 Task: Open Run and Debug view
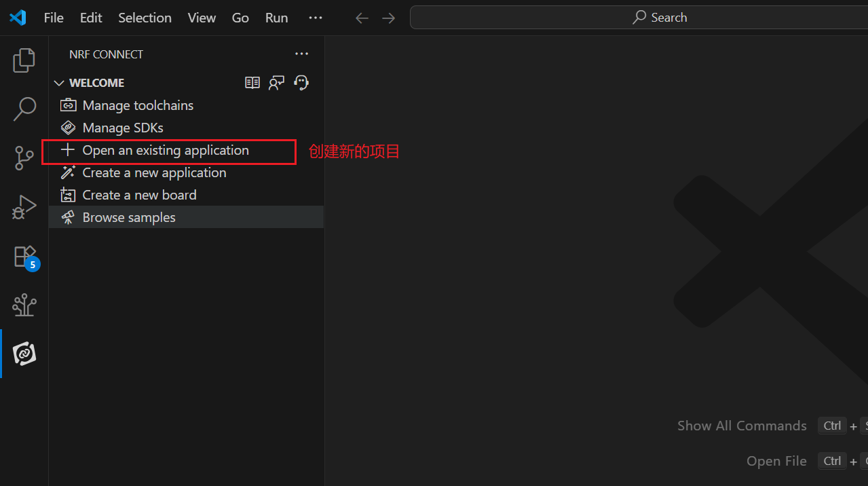[24, 207]
